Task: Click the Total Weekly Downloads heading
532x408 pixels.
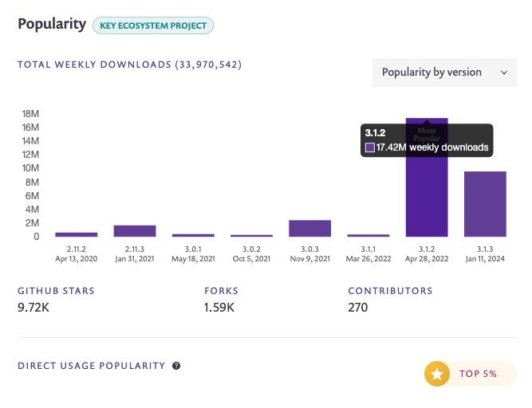Action: pos(129,65)
